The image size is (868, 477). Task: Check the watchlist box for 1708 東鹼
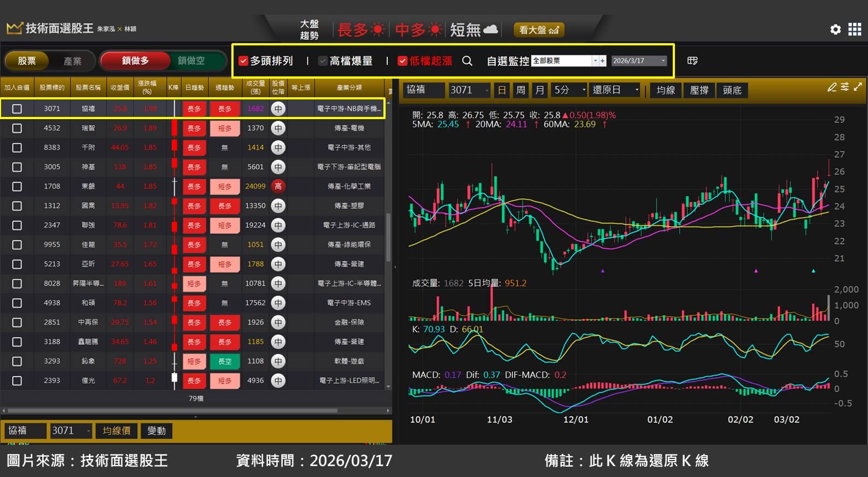coord(17,186)
